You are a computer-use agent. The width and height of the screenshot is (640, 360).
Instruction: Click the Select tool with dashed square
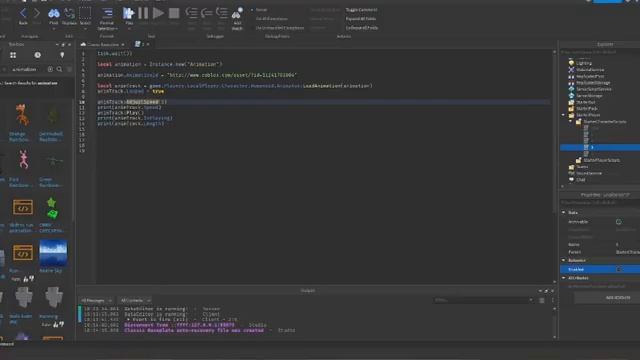(x=85, y=13)
